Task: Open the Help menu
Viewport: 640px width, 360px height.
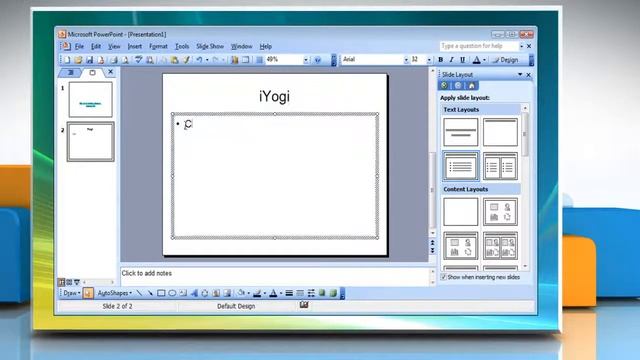Action: pyautogui.click(x=266, y=47)
